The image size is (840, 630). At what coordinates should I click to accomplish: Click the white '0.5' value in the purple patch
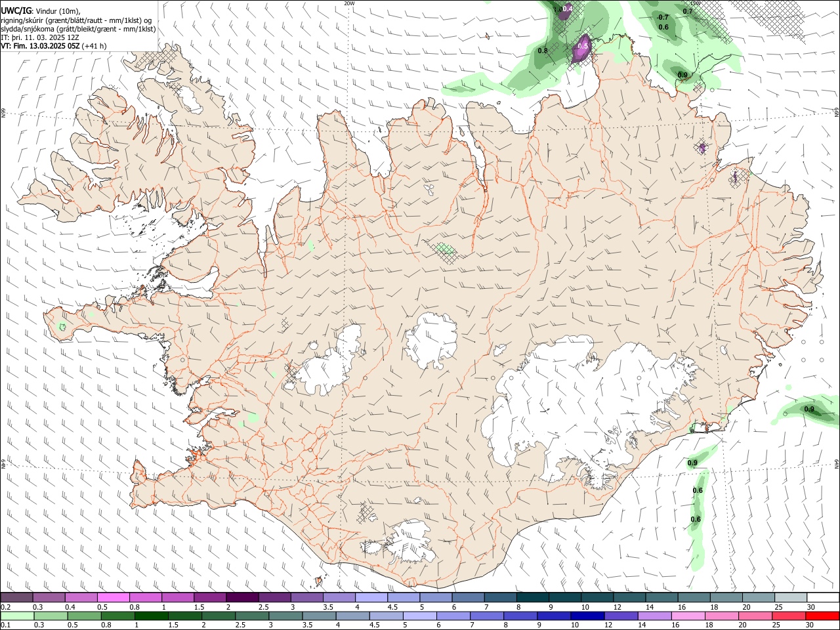tap(583, 46)
